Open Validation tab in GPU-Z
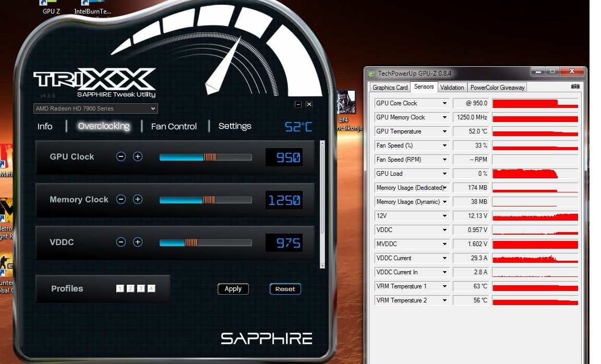 pyautogui.click(x=452, y=88)
